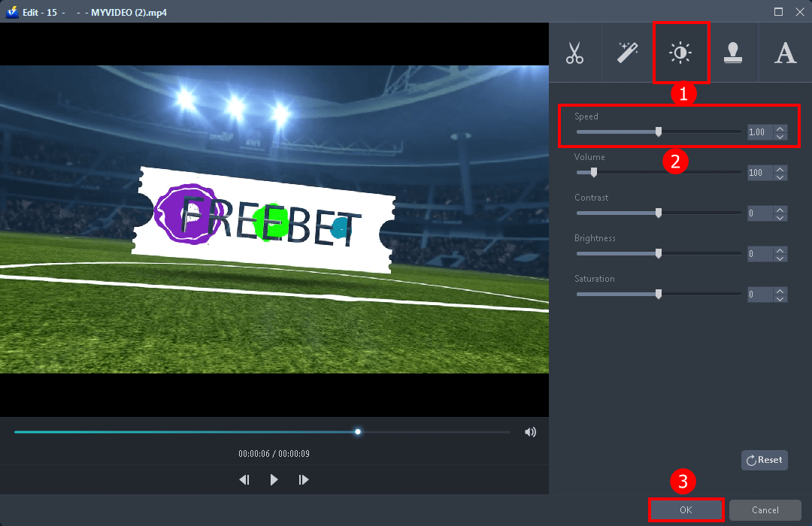Confirm adjustments with the OK button
This screenshot has width=812, height=526.
(x=685, y=509)
